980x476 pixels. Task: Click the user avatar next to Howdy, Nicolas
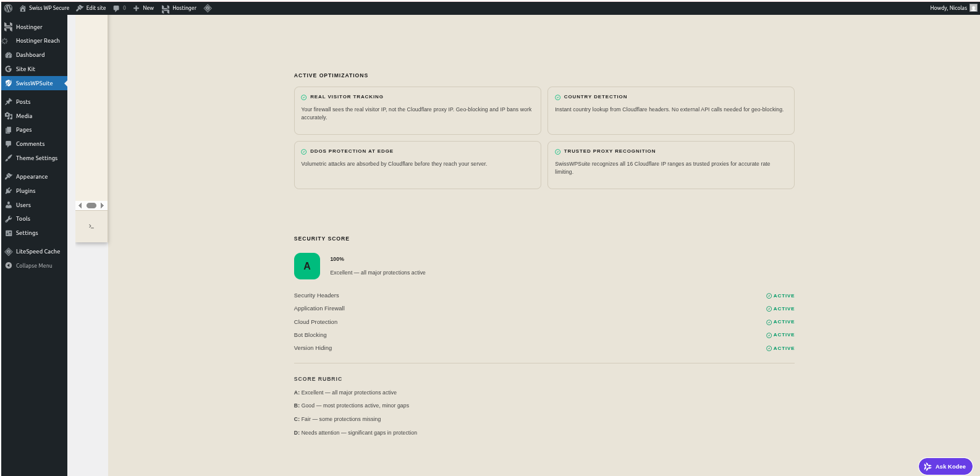[x=974, y=8]
